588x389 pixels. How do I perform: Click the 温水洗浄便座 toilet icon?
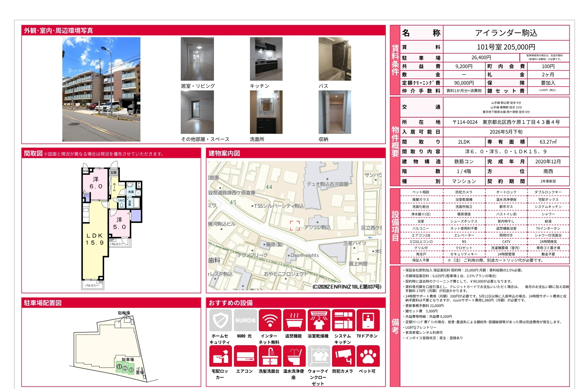(294, 356)
